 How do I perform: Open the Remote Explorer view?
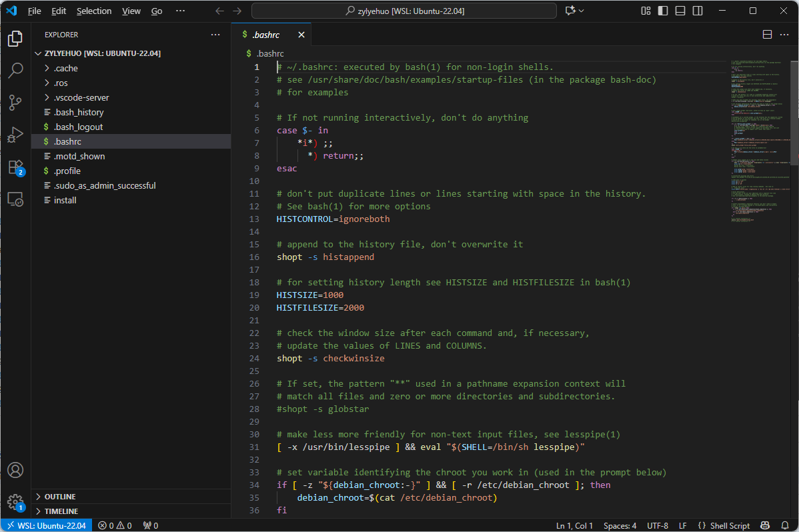click(x=15, y=199)
